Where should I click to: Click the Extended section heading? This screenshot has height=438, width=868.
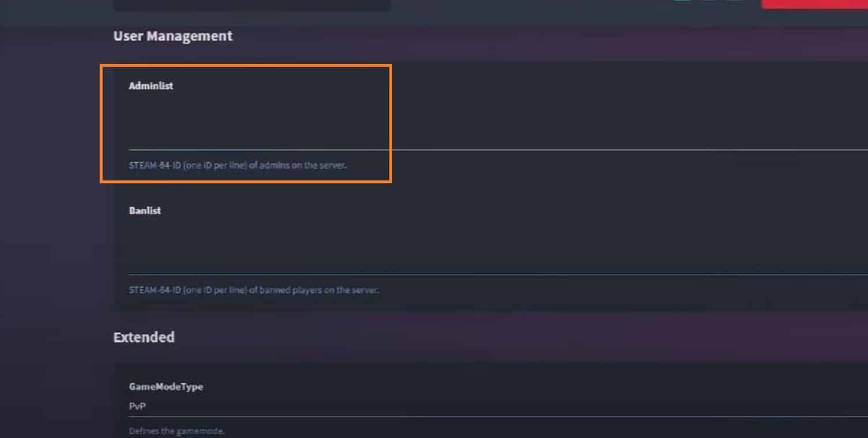tap(144, 337)
